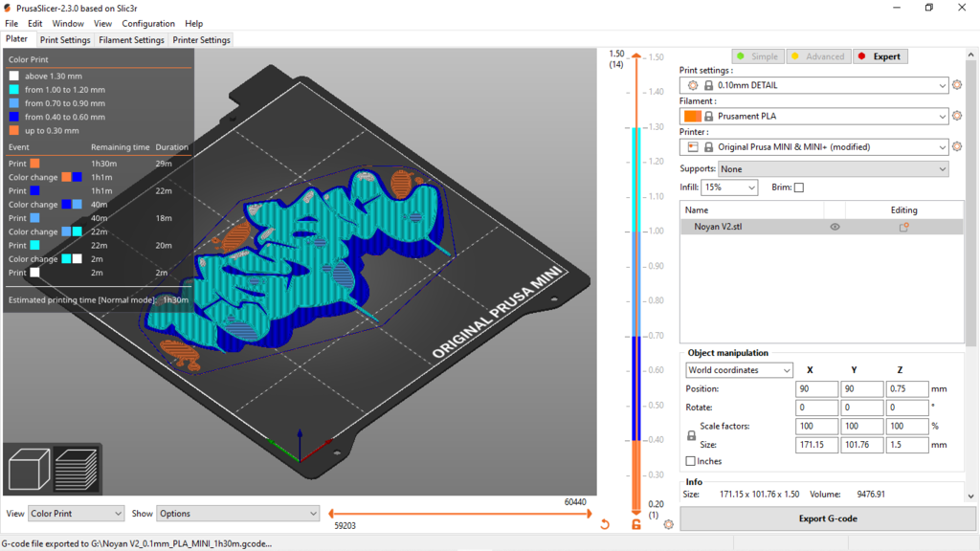
Task: Open the Infill percentage dropdown
Action: [x=729, y=187]
